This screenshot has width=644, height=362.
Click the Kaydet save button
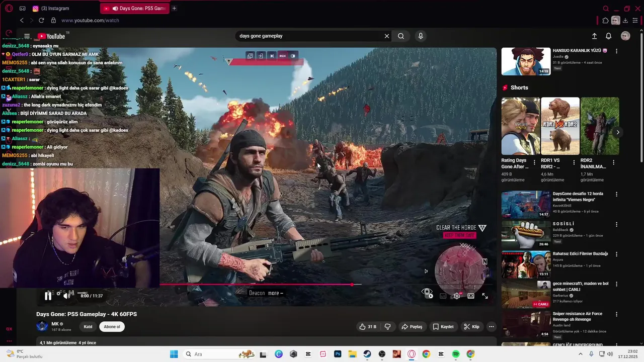pyautogui.click(x=443, y=327)
